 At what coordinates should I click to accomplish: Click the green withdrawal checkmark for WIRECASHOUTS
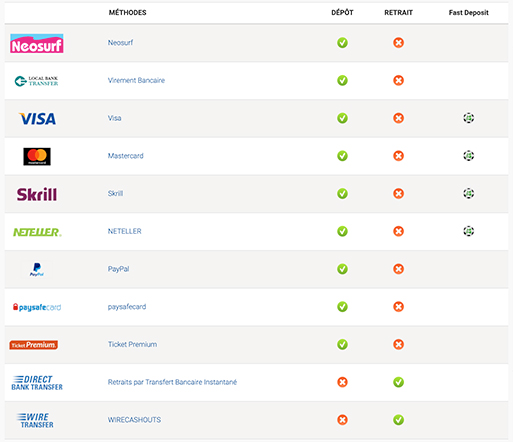coord(398,420)
